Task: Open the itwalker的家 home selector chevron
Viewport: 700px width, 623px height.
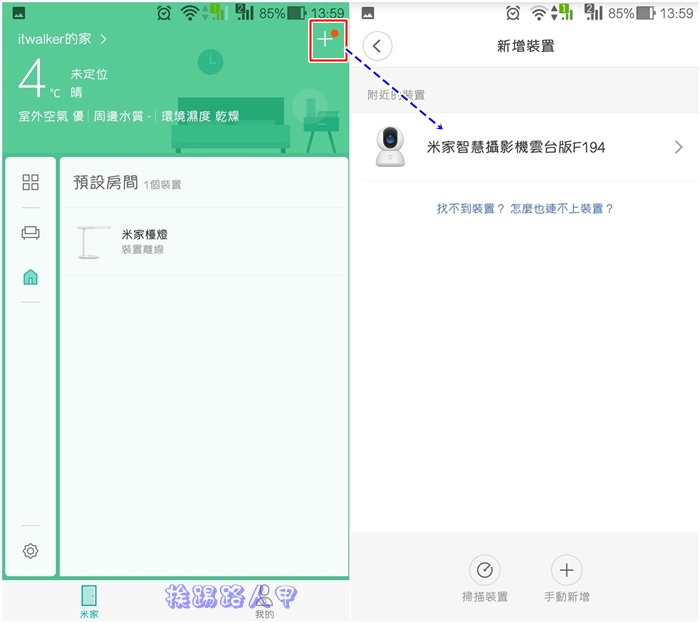Action: coord(104,39)
